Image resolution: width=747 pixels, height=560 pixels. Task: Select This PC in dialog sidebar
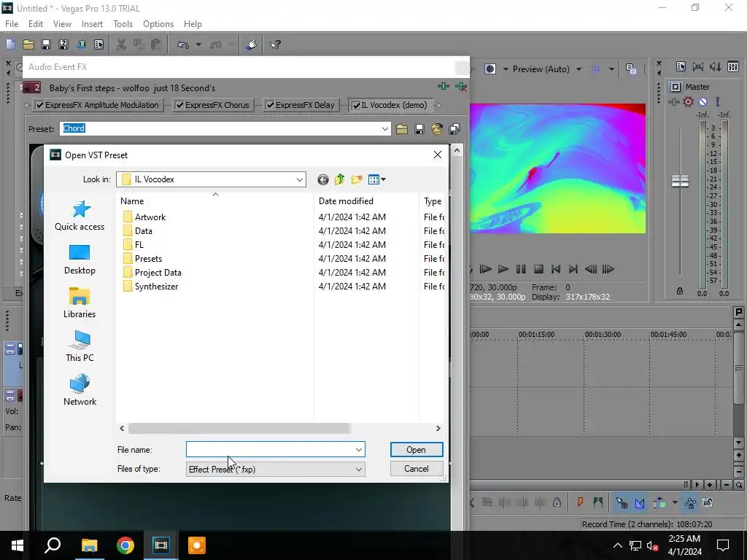(x=80, y=346)
